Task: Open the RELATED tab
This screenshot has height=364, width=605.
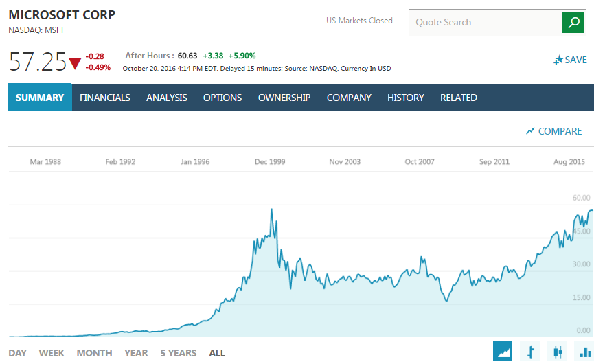Action: coord(459,98)
